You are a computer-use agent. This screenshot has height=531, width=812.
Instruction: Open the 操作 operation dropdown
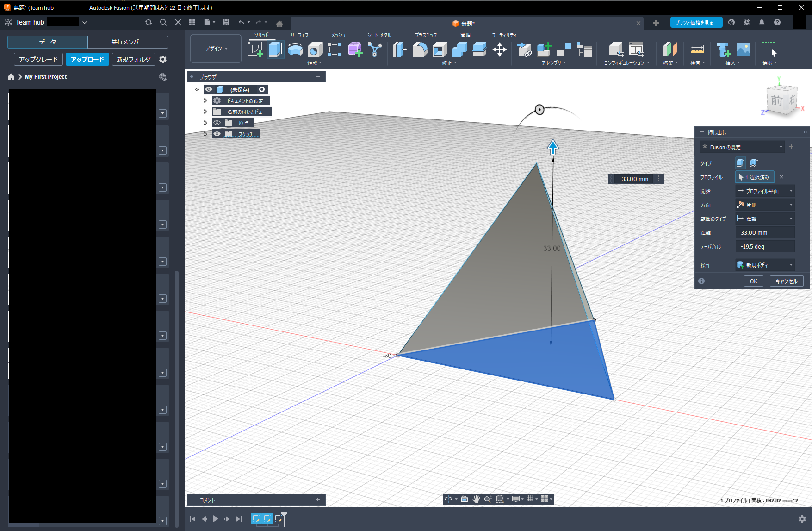[x=765, y=265]
